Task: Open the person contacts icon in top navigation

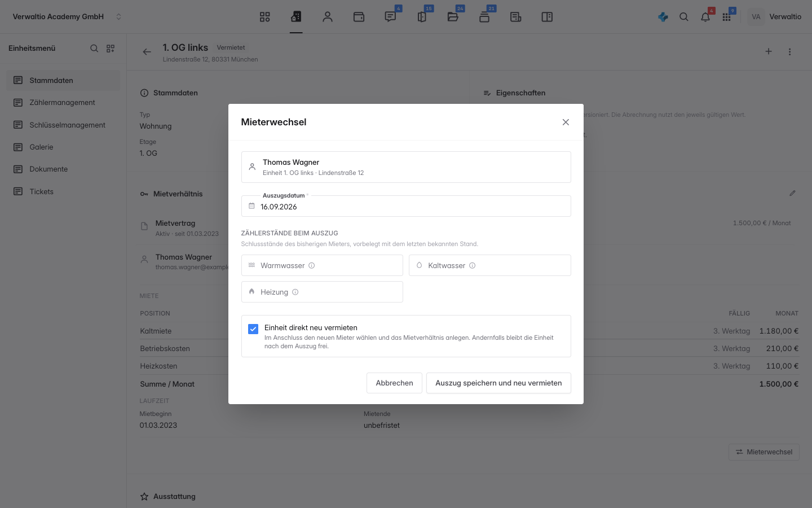Action: (x=328, y=17)
